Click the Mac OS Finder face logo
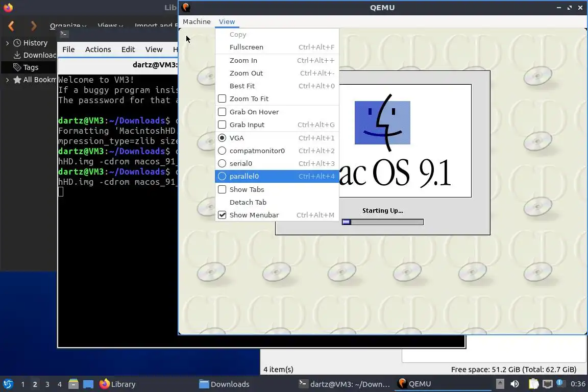The width and height of the screenshot is (588, 392). pyautogui.click(x=382, y=122)
